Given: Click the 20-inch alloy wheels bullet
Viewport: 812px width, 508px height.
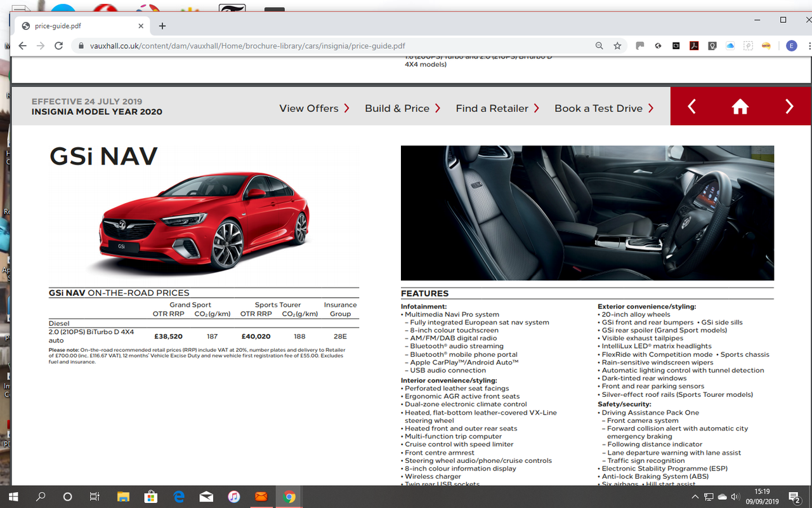Looking at the screenshot, I should 634,314.
